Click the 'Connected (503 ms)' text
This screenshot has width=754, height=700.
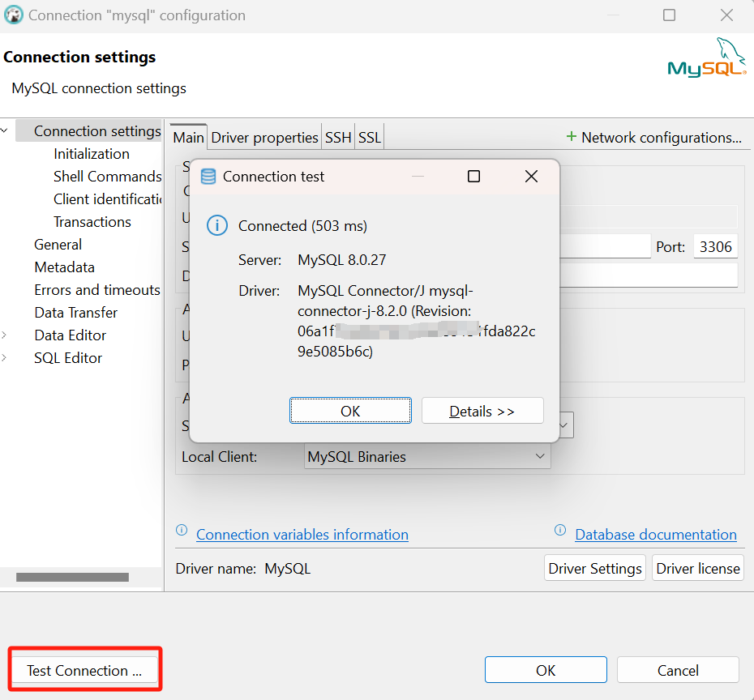[x=302, y=226]
